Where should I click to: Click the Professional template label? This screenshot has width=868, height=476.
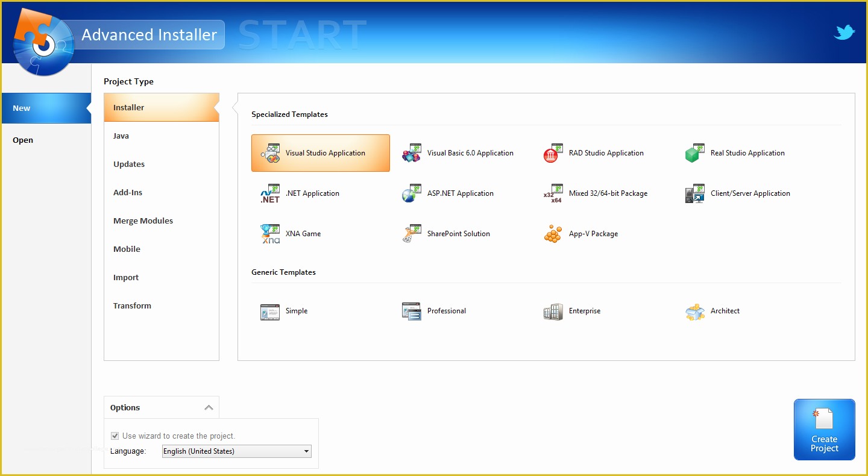[x=446, y=311]
